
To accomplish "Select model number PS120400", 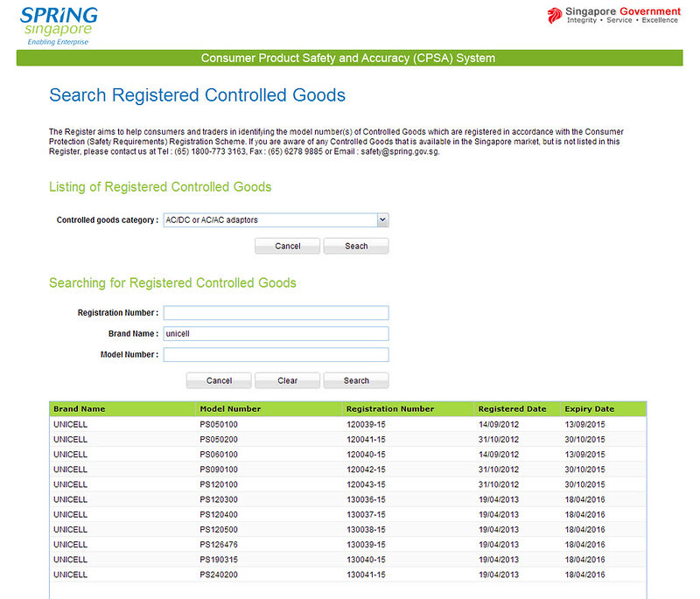I will (219, 515).
